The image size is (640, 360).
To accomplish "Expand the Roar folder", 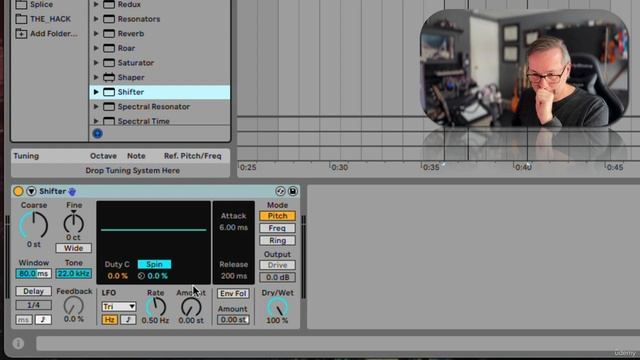I will pyautogui.click(x=96, y=48).
